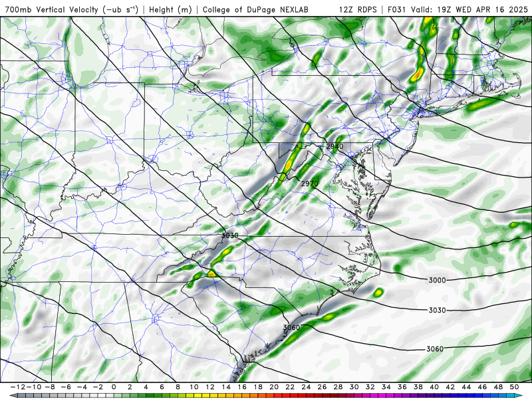This screenshot has width=532, height=399.
Task: Select 'Valid: 19Z WED APR 16 2025' text
Action: 469,9
